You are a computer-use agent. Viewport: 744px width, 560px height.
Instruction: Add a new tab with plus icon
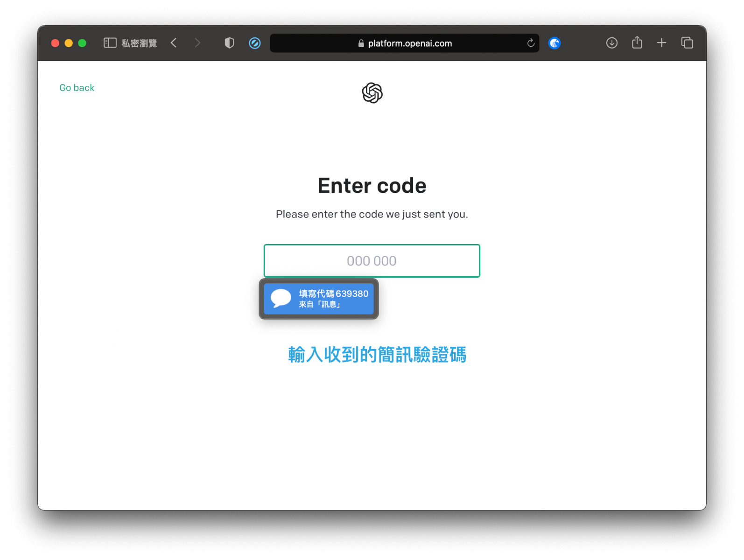click(x=661, y=43)
